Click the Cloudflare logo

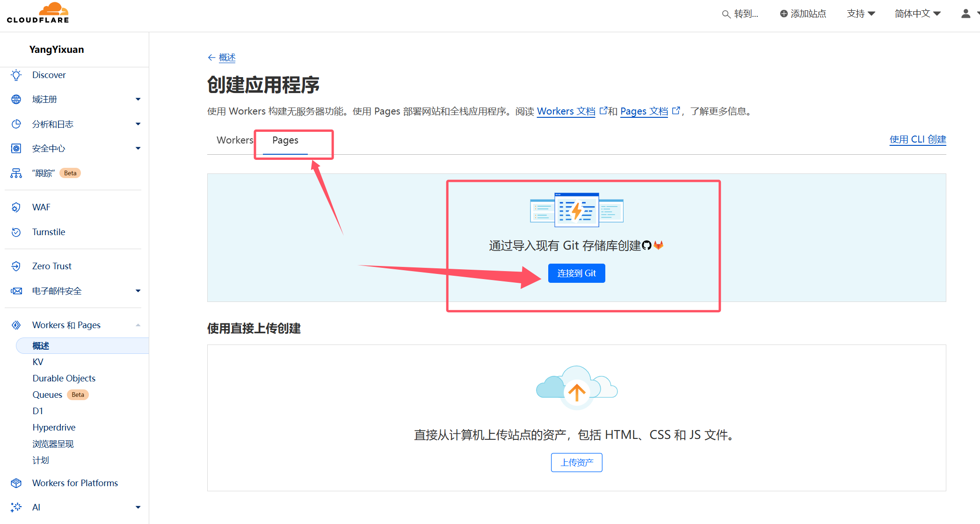[38, 13]
